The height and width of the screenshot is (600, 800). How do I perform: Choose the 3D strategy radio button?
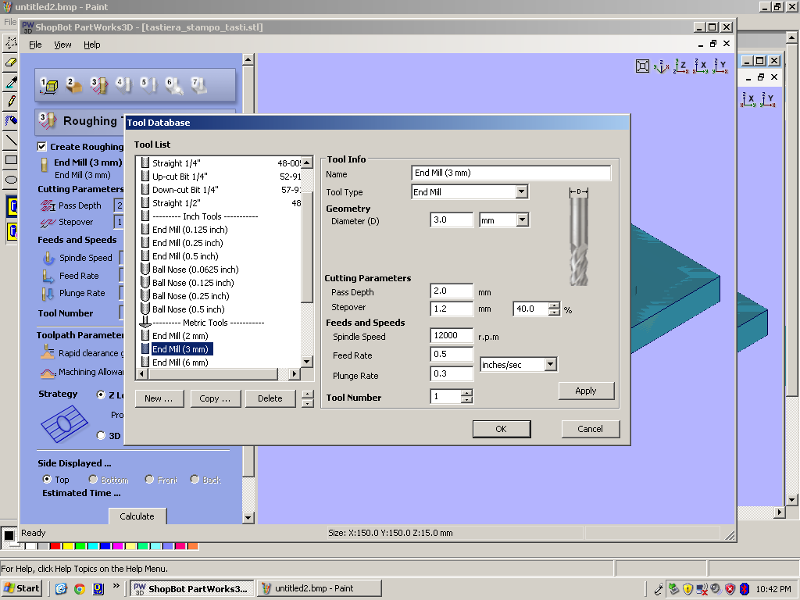click(101, 435)
